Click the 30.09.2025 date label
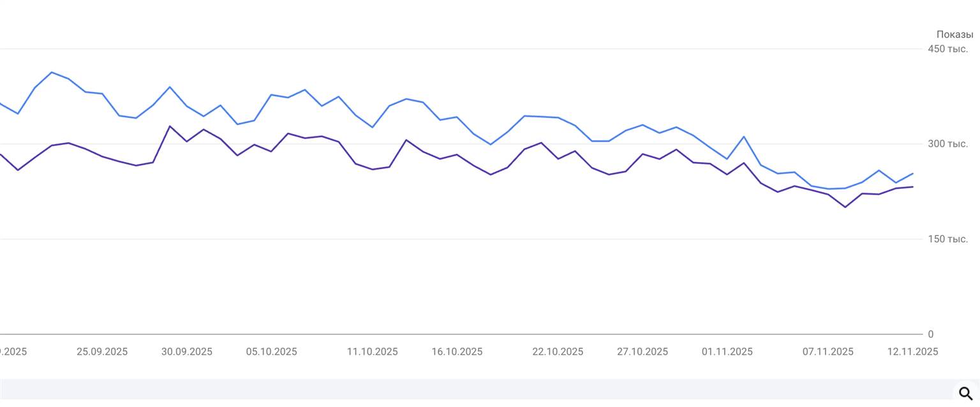980x407 pixels. pyautogui.click(x=187, y=352)
